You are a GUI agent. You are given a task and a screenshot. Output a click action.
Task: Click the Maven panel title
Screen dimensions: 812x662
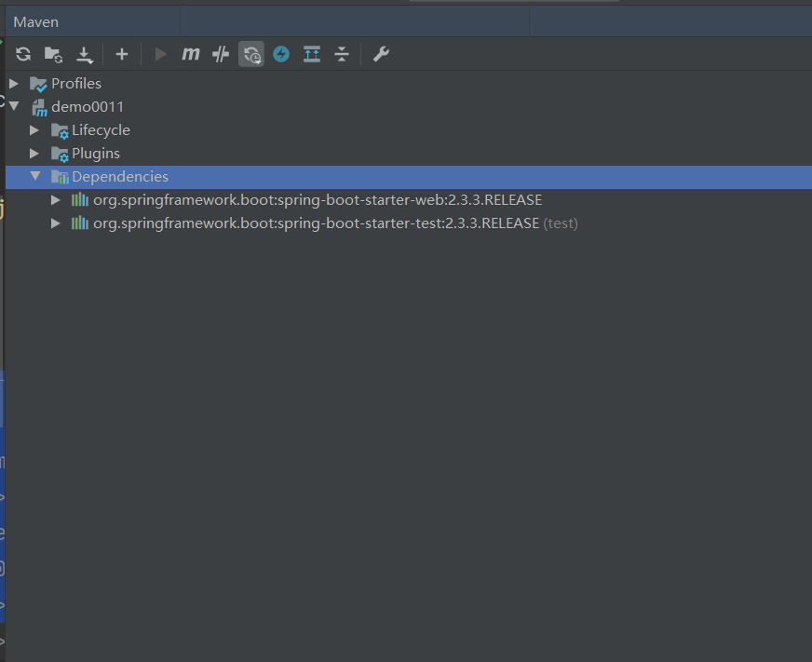(x=35, y=20)
